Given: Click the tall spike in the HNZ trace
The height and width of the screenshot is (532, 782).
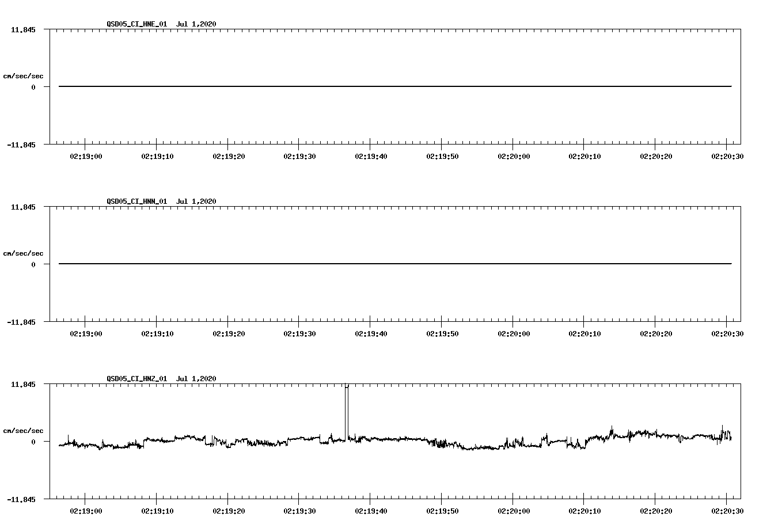Looking at the screenshot, I should tap(347, 412).
